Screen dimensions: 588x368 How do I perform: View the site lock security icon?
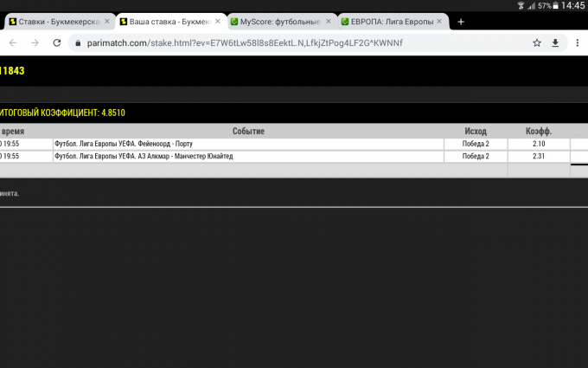78,42
